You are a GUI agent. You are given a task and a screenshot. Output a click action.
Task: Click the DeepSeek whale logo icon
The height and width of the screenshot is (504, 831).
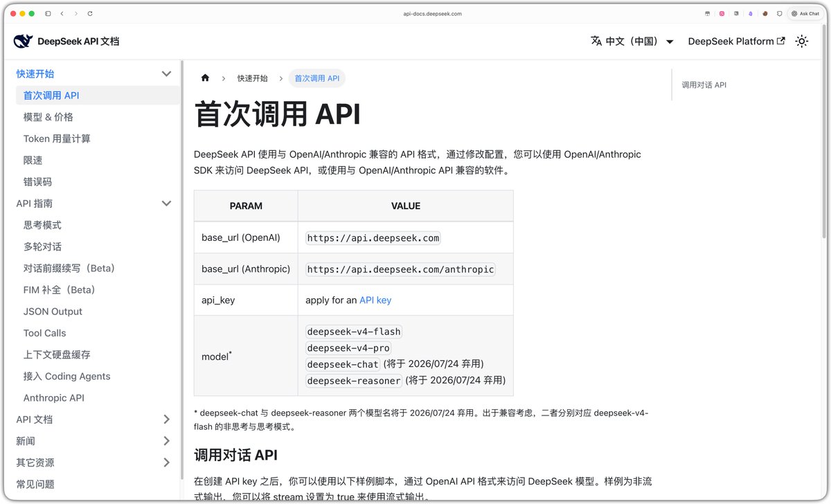point(22,42)
